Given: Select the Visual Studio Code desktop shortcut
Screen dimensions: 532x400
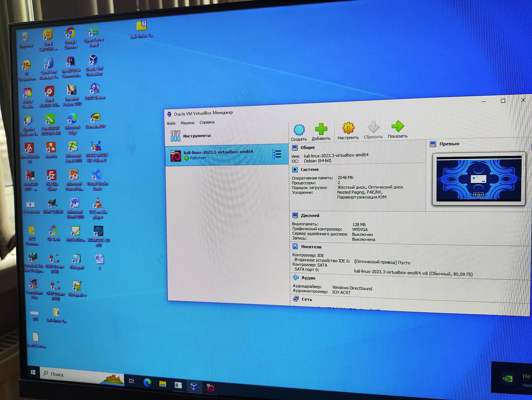Looking at the screenshot, I should [x=97, y=180].
